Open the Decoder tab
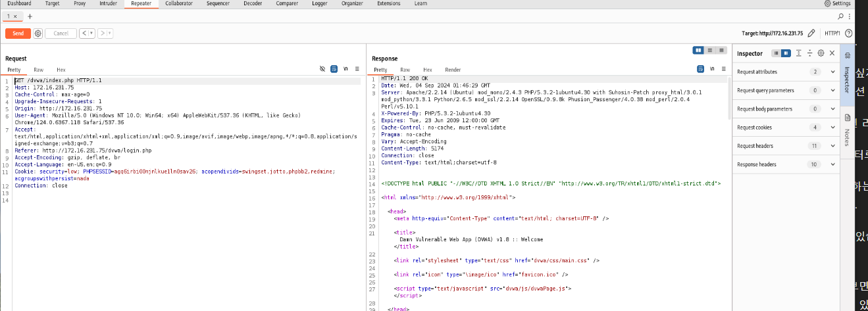Viewport: 868px width, 311px height. click(x=253, y=3)
